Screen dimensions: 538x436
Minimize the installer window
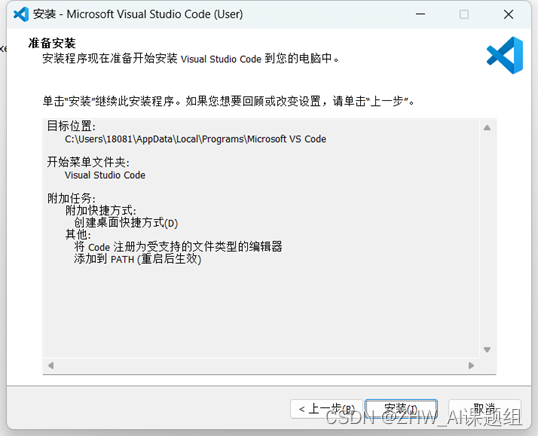[420, 14]
